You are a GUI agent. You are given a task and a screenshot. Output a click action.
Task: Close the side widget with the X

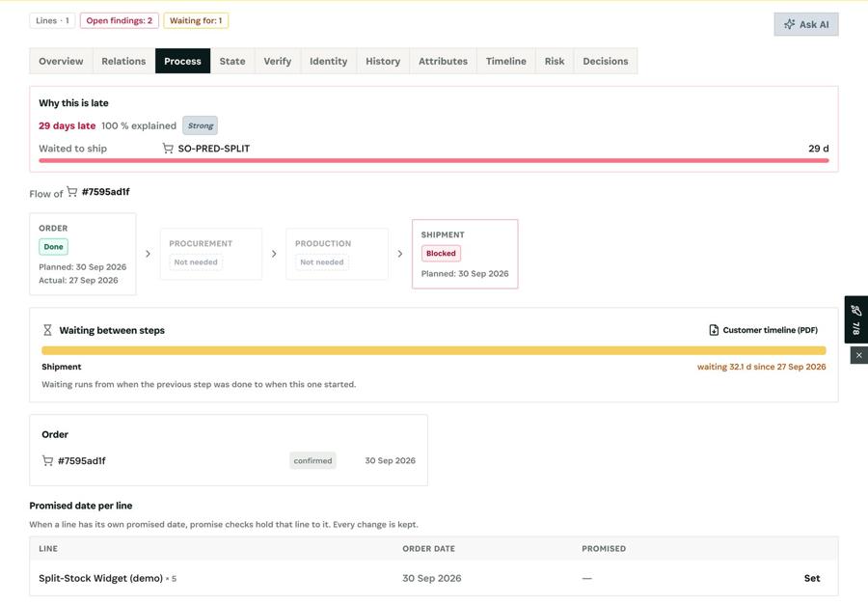click(x=858, y=355)
